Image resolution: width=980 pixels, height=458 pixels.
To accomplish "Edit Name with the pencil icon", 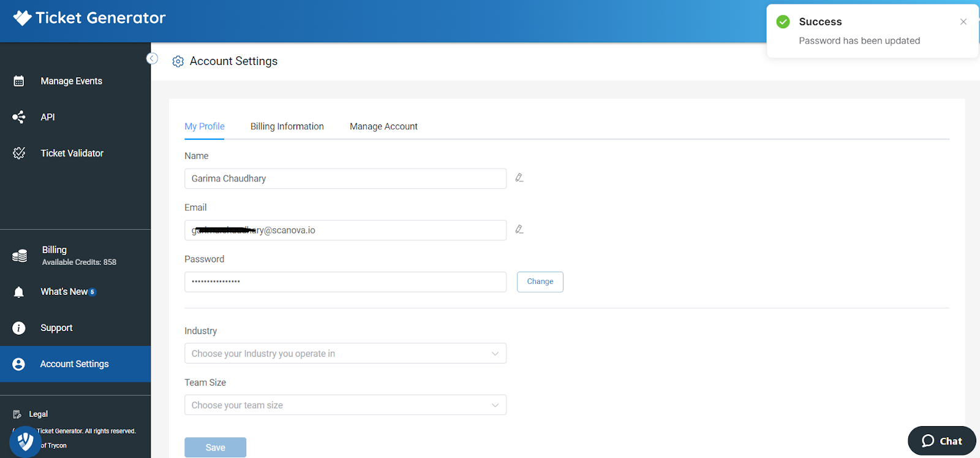I will (519, 178).
